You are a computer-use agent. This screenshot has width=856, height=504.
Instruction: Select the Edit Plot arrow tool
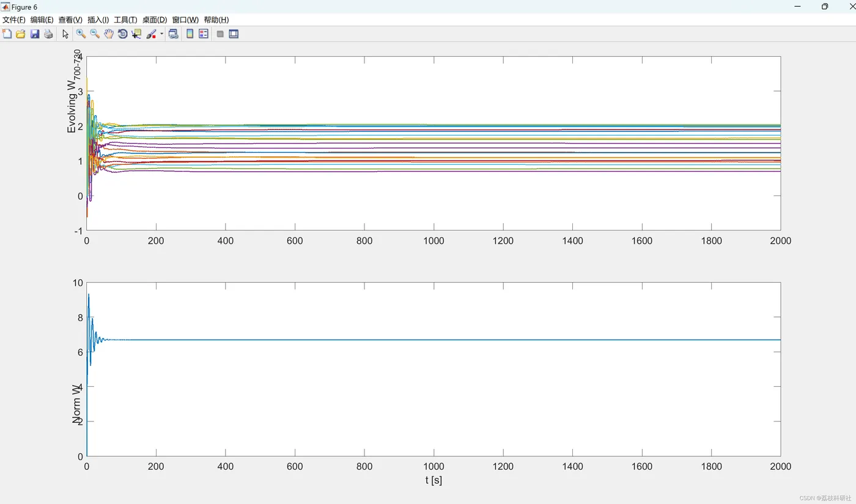[x=65, y=34]
